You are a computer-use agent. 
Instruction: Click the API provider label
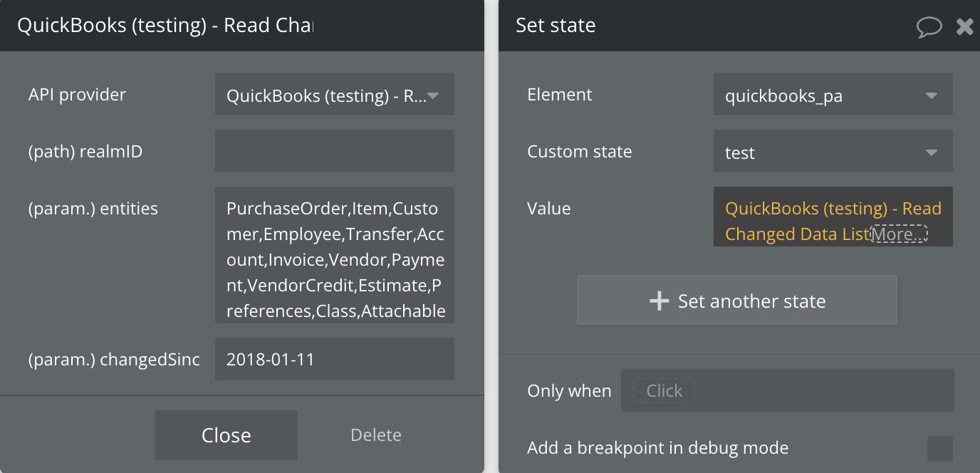(77, 95)
